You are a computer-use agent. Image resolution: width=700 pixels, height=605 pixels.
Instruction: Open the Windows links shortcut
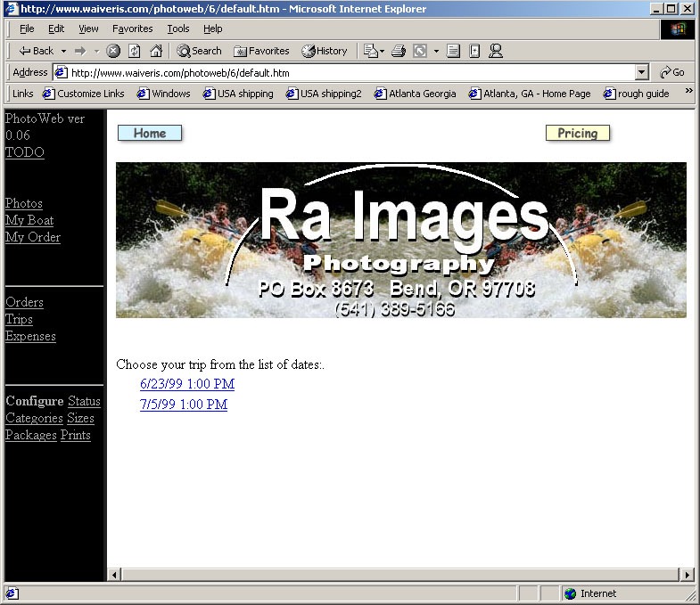click(x=164, y=94)
